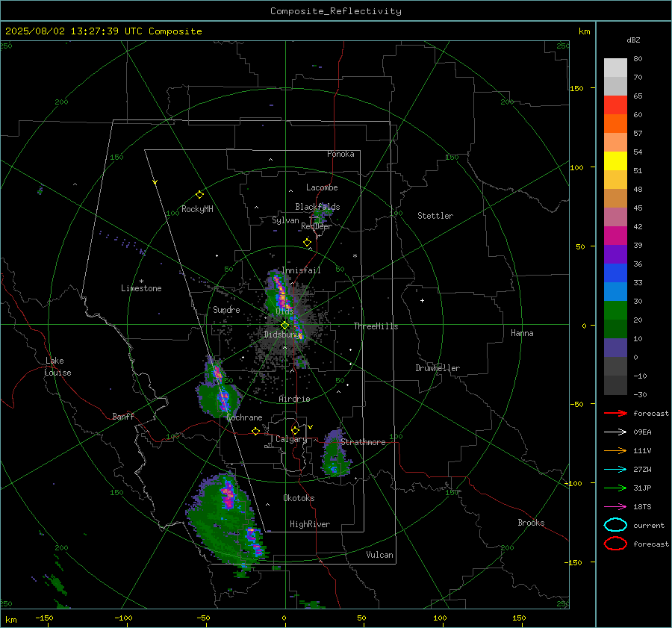The height and width of the screenshot is (628, 672).
Task: Click the green 31JP arrow legend icon
Action: click(615, 488)
